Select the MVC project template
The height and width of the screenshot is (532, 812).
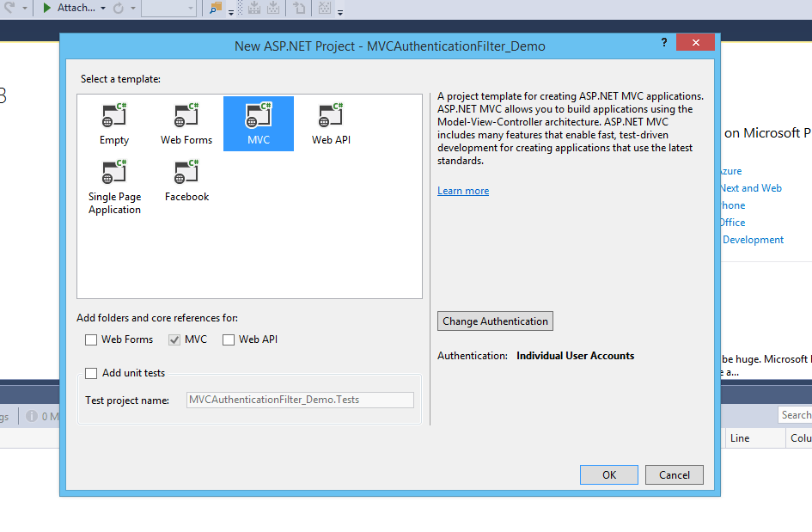point(259,123)
